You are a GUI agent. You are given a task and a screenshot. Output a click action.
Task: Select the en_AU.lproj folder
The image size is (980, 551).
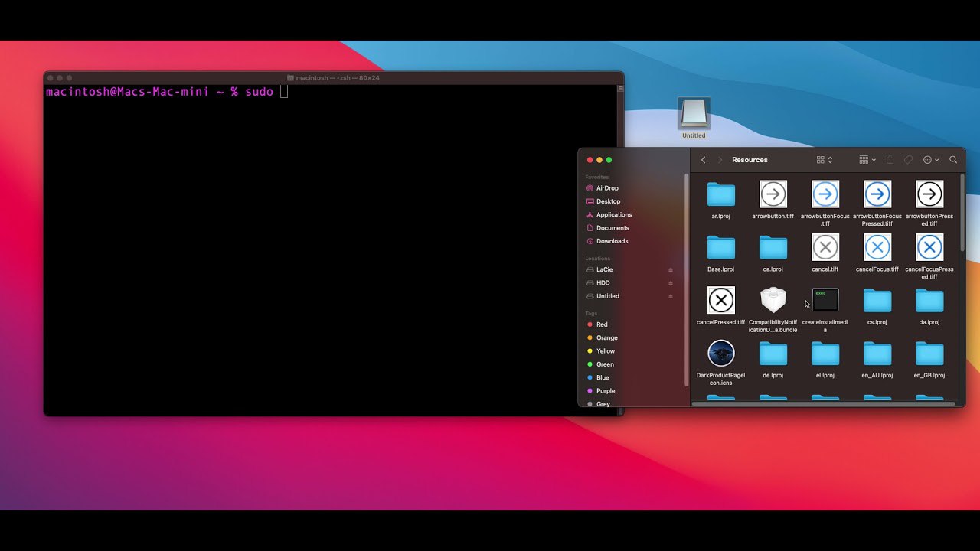point(877,354)
